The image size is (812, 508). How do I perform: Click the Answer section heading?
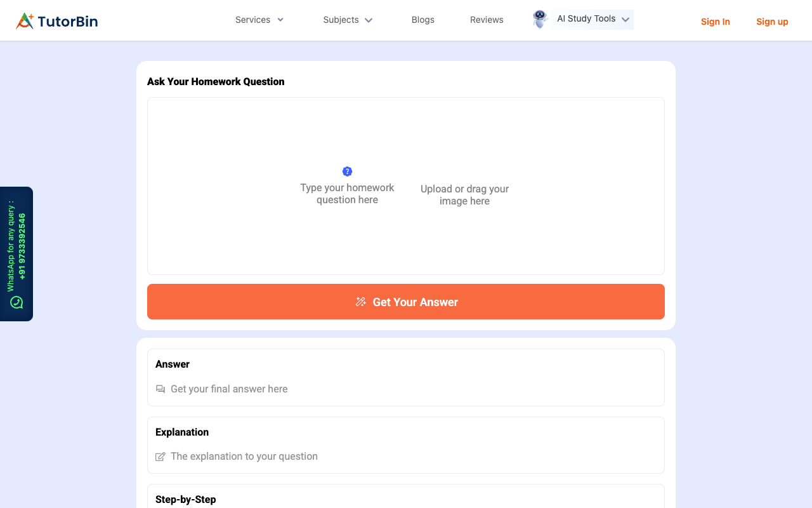point(173,364)
